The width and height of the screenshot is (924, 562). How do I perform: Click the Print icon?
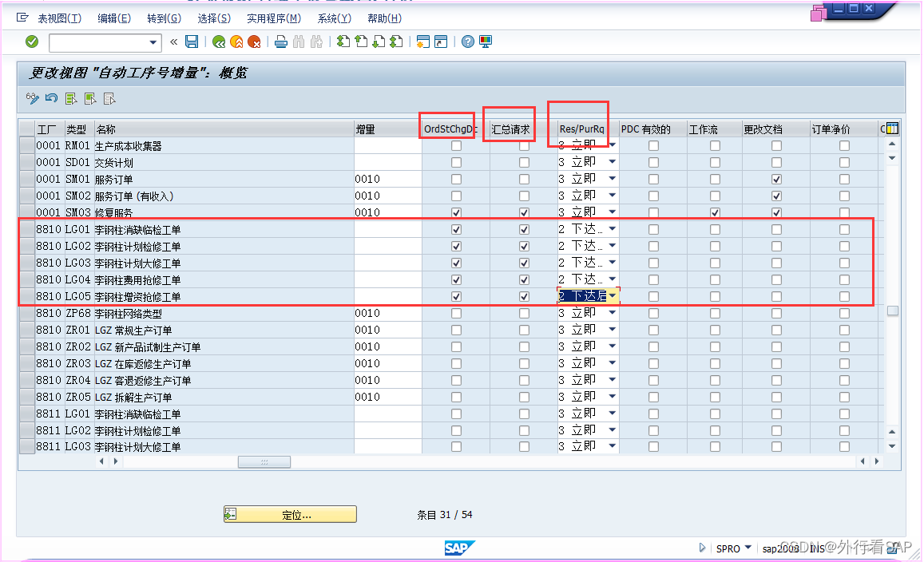pos(281,42)
